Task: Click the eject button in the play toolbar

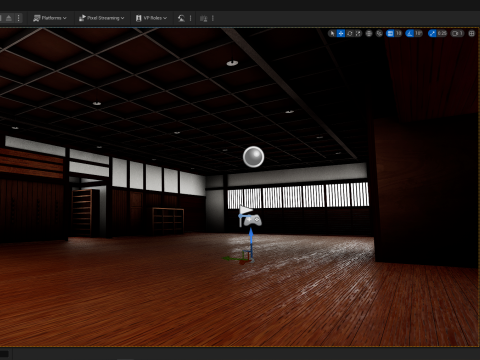Action: (9, 18)
